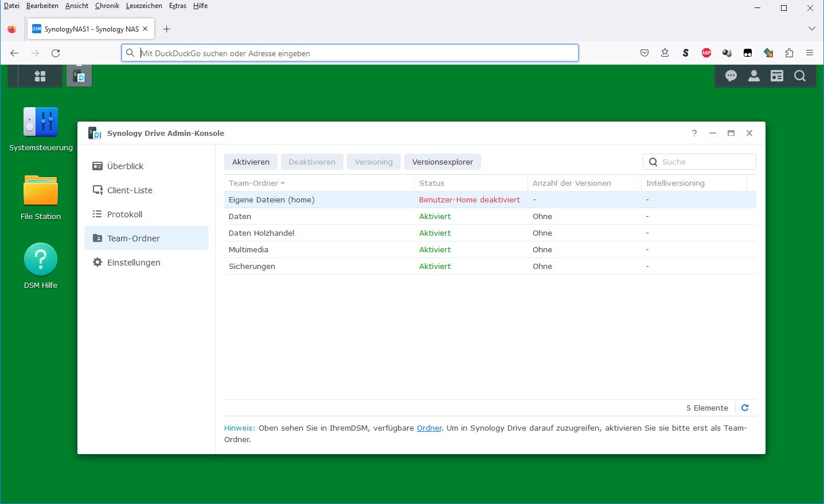
Task: Focus the Suche field in Drive console
Action: point(700,162)
